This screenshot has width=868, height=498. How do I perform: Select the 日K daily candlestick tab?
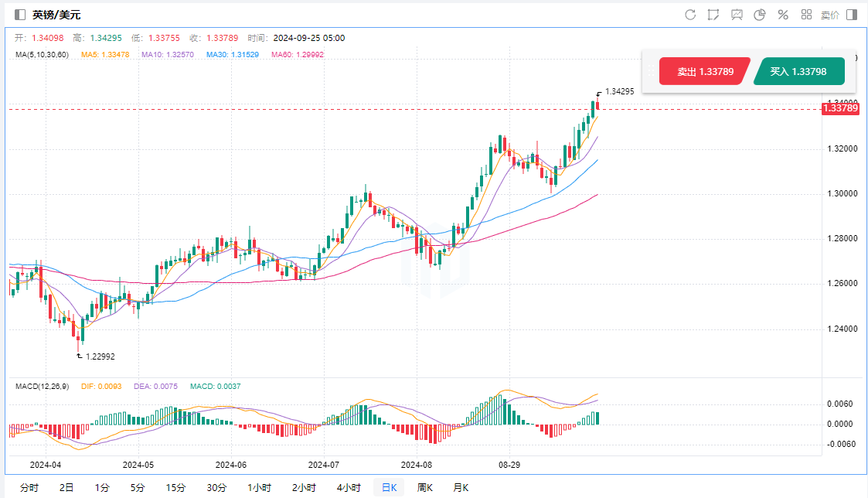pyautogui.click(x=388, y=487)
